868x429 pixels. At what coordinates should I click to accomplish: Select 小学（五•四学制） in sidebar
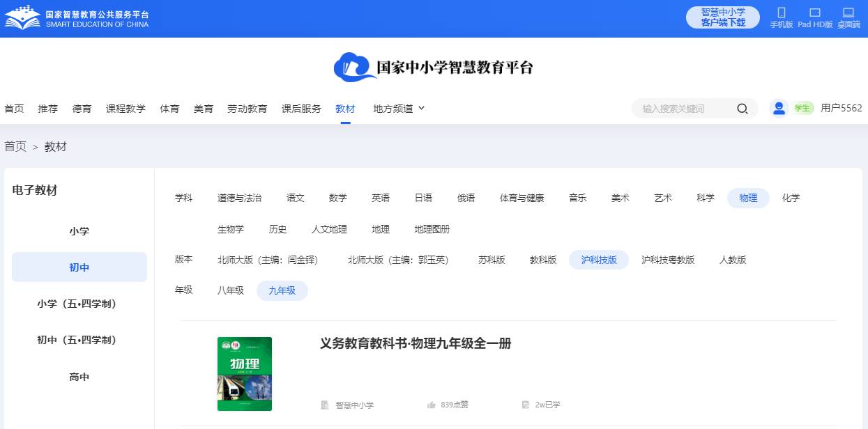[79, 304]
